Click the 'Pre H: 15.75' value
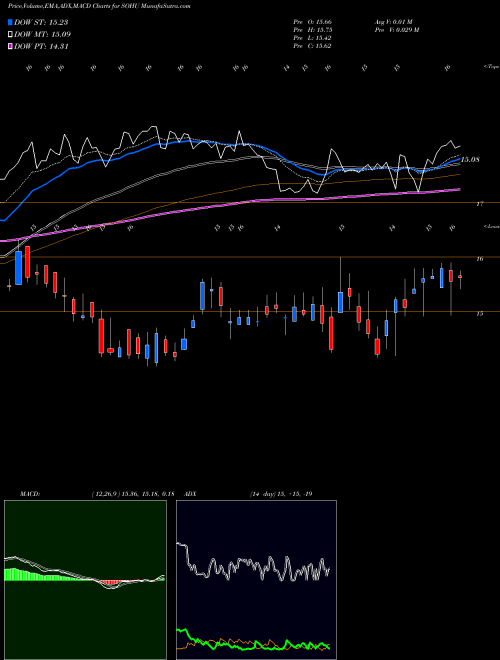The image size is (500, 660). [312, 30]
